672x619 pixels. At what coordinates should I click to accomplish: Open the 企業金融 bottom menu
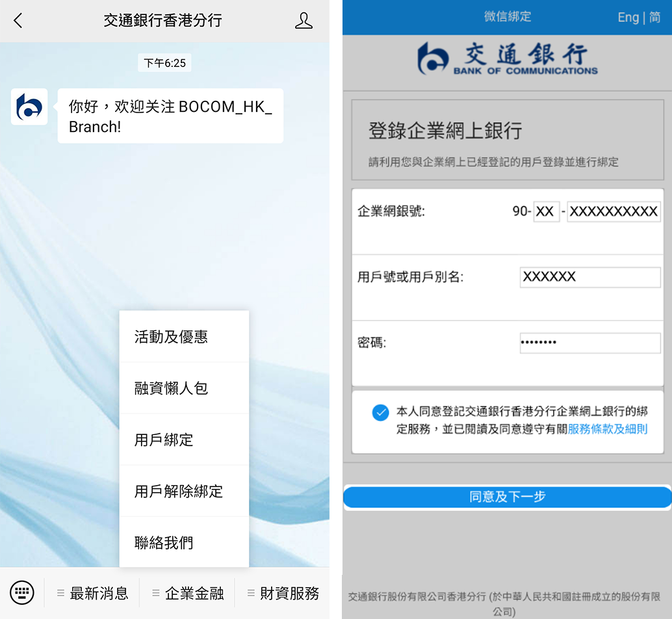(188, 593)
